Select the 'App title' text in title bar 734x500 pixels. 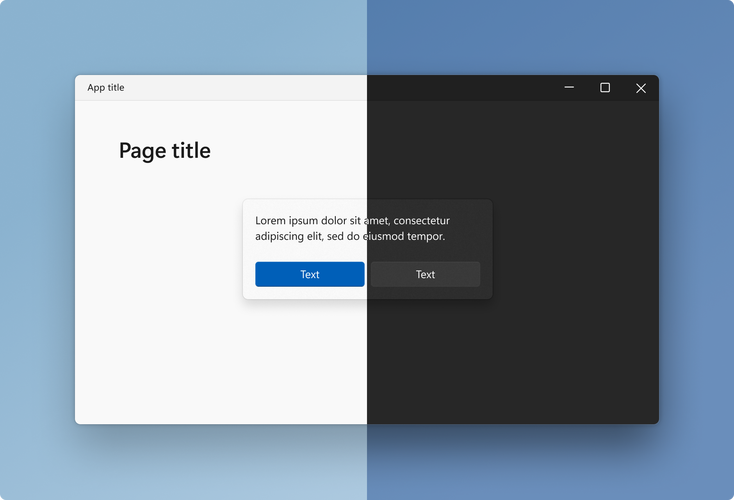[x=106, y=88]
